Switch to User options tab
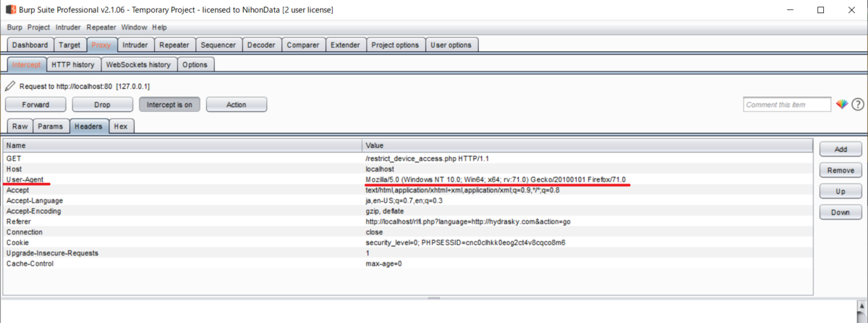Viewport: 868px width, 323px height. [x=451, y=45]
